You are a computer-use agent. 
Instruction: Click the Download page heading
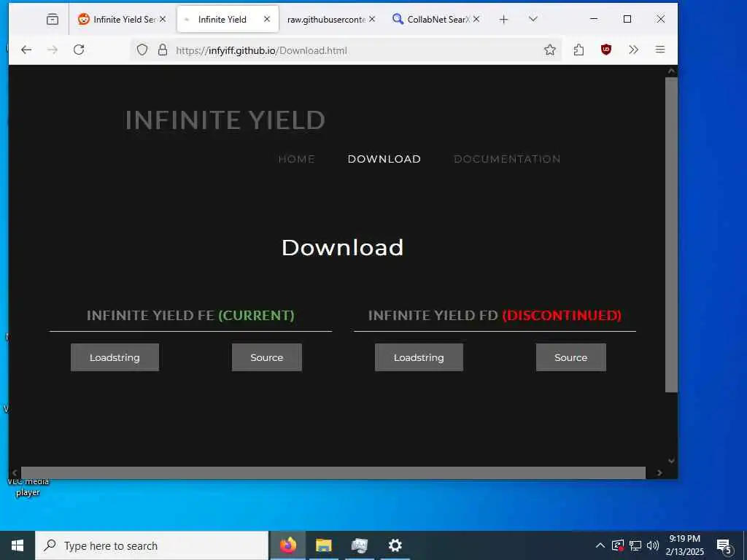tap(343, 248)
